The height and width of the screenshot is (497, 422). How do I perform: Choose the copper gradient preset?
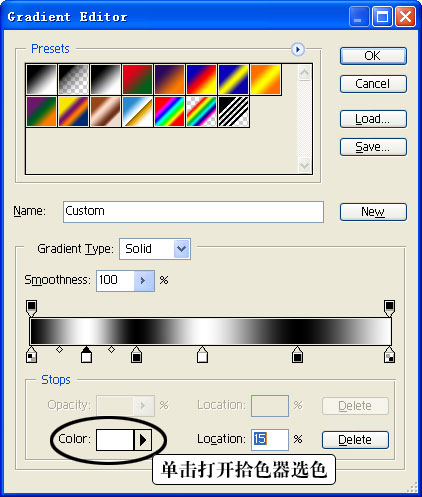tap(105, 112)
